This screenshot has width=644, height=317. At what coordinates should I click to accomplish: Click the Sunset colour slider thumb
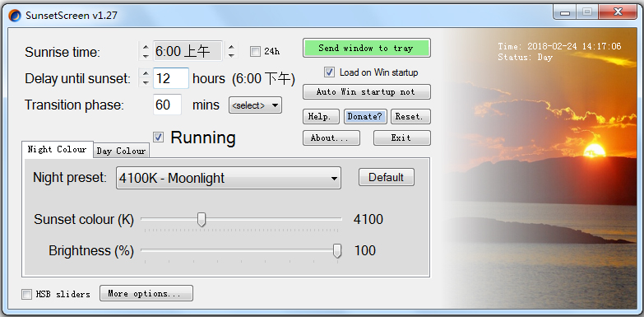[x=202, y=219]
